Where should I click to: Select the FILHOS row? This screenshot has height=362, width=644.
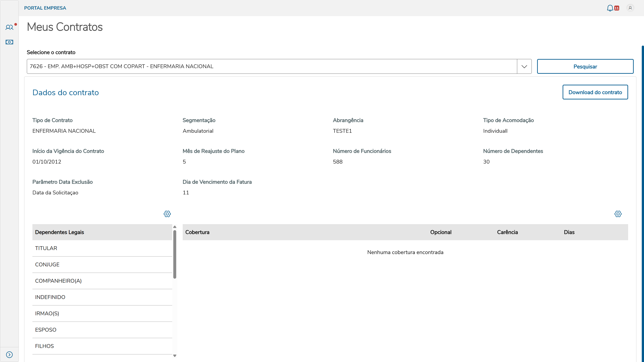point(102,346)
